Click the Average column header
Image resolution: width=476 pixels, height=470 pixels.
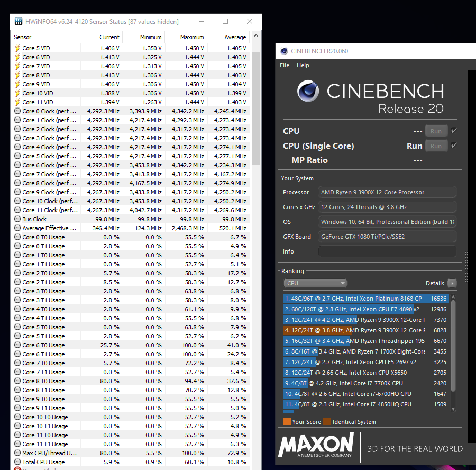pyautogui.click(x=228, y=37)
